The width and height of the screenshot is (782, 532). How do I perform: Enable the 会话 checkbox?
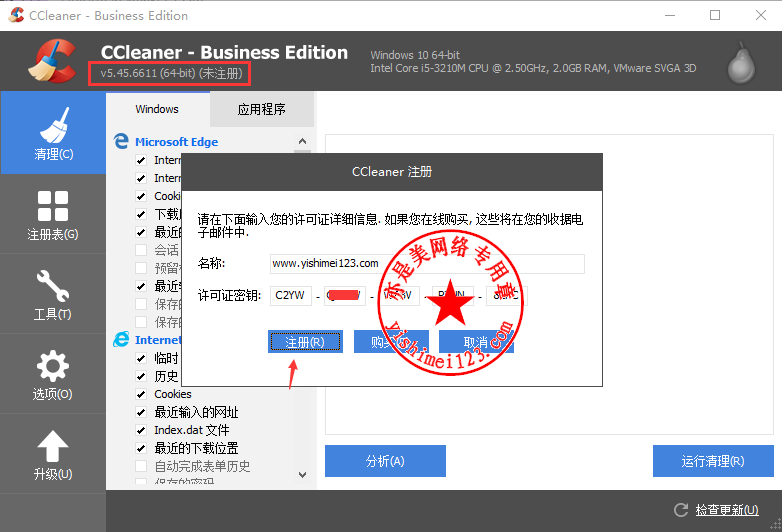click(x=141, y=250)
